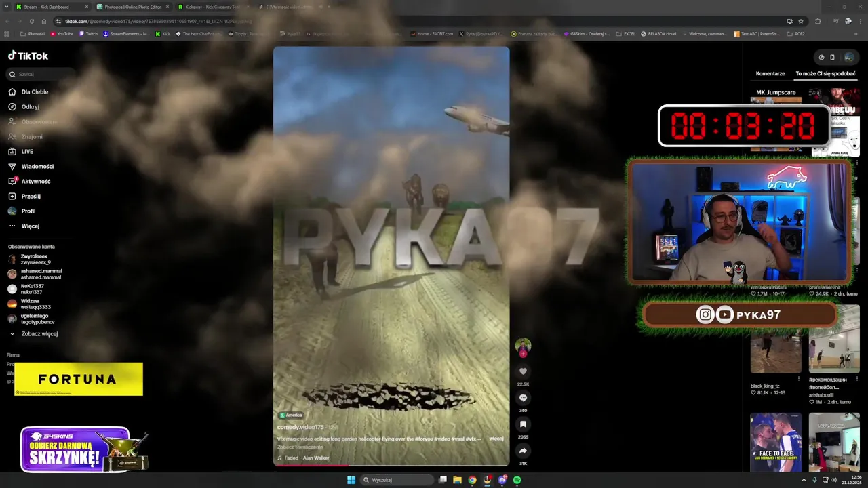
Task: Open YouTube bookmark
Action: pos(62,33)
